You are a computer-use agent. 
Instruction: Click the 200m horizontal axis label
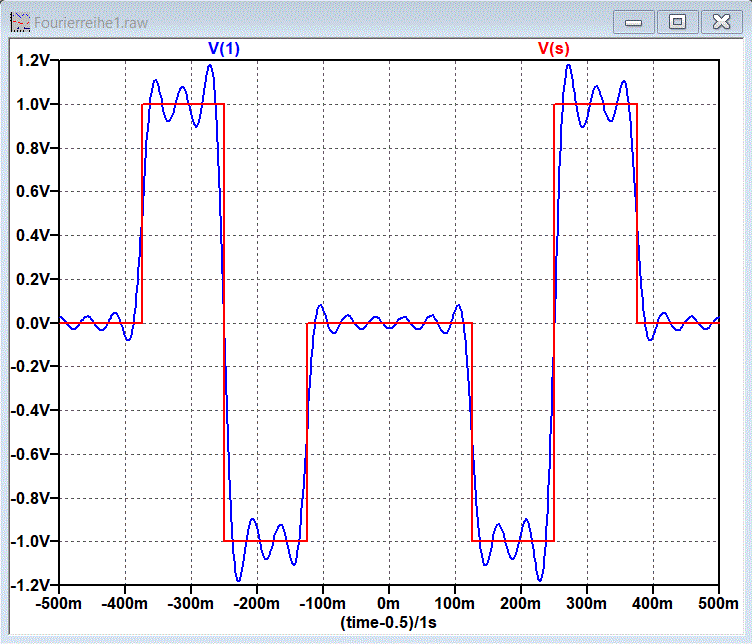520,603
